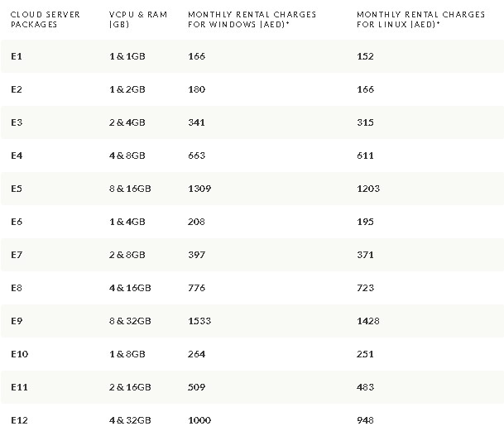Screen dimensions: 504x431
Task: Click the E1 package name
Action: [17, 56]
